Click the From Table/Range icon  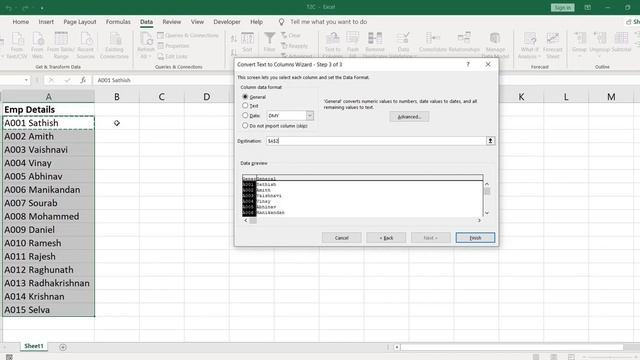[61, 45]
